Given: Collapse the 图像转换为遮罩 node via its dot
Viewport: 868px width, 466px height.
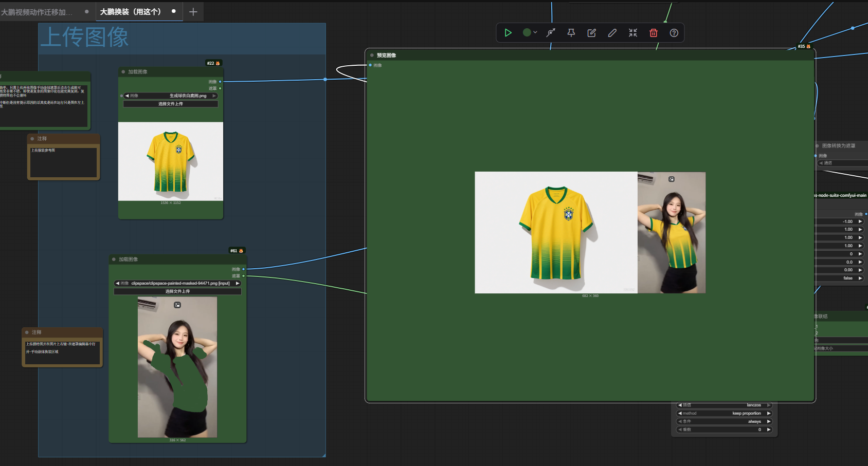Looking at the screenshot, I should [817, 146].
